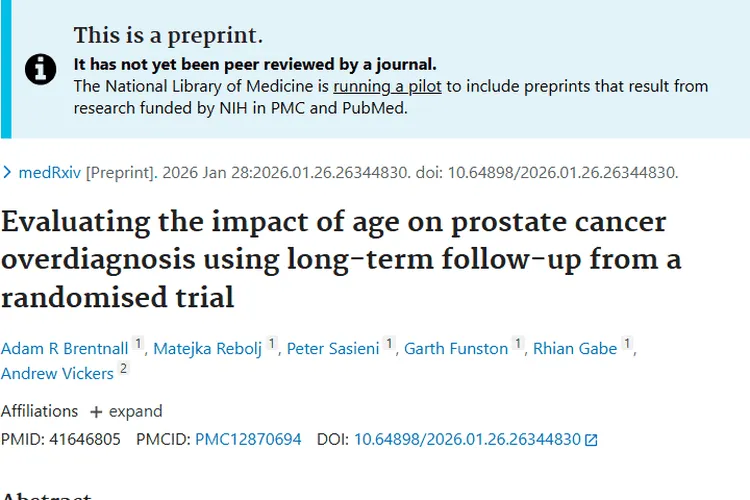750x500 pixels.
Task: Click the plus icon beside expand
Action: (x=96, y=412)
